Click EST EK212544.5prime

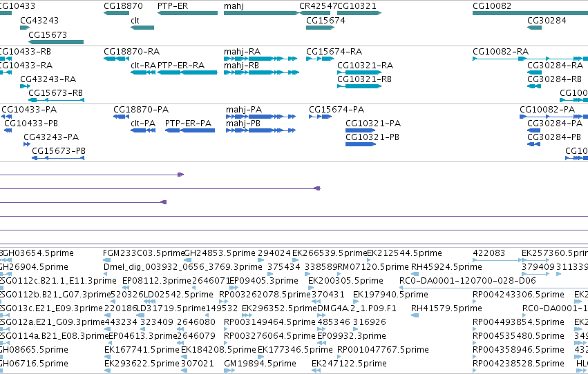(369, 260)
